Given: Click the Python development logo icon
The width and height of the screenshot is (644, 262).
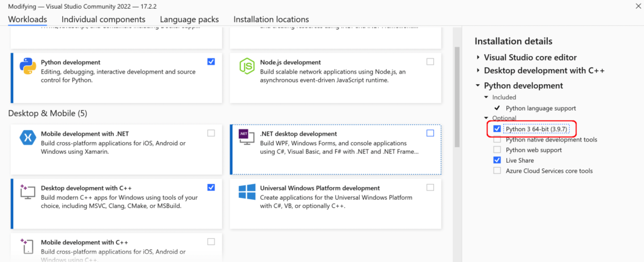Looking at the screenshot, I should [28, 66].
